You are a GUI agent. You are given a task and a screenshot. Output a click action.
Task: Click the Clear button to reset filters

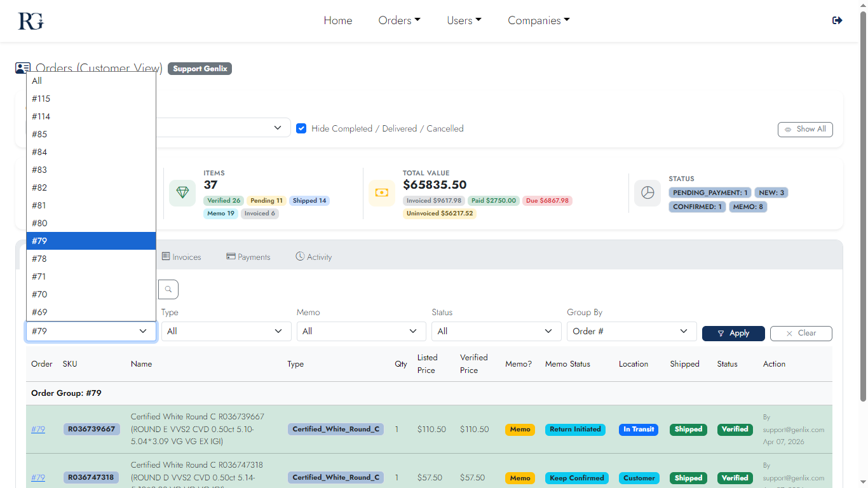(x=801, y=333)
